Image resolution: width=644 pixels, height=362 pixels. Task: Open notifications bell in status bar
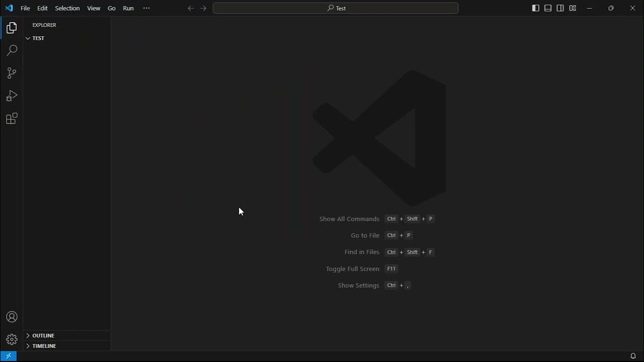tap(633, 356)
